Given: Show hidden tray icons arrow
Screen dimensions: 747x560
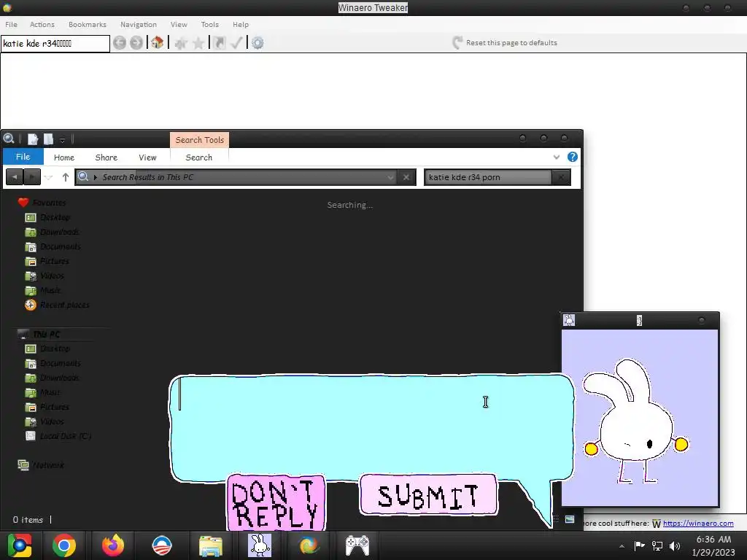Looking at the screenshot, I should [622, 546].
